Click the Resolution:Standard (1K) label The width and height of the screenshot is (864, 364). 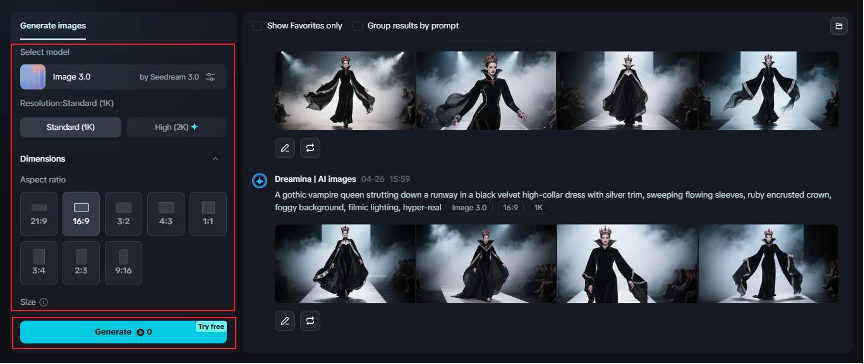[67, 104]
